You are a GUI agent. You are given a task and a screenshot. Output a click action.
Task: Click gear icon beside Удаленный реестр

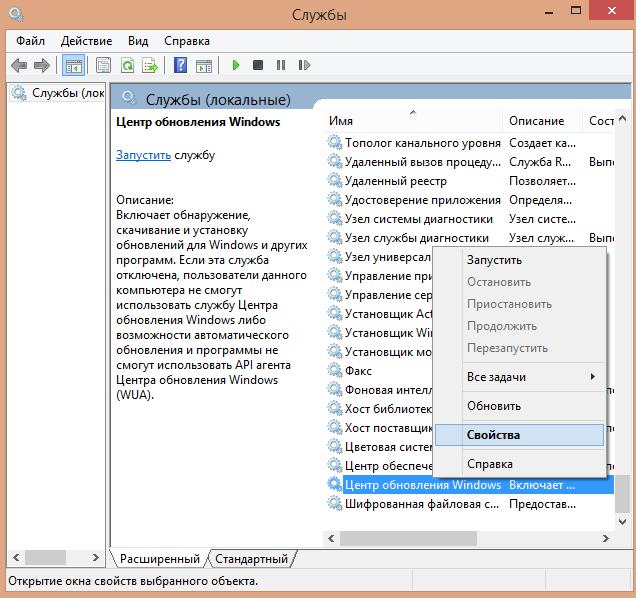pos(335,180)
